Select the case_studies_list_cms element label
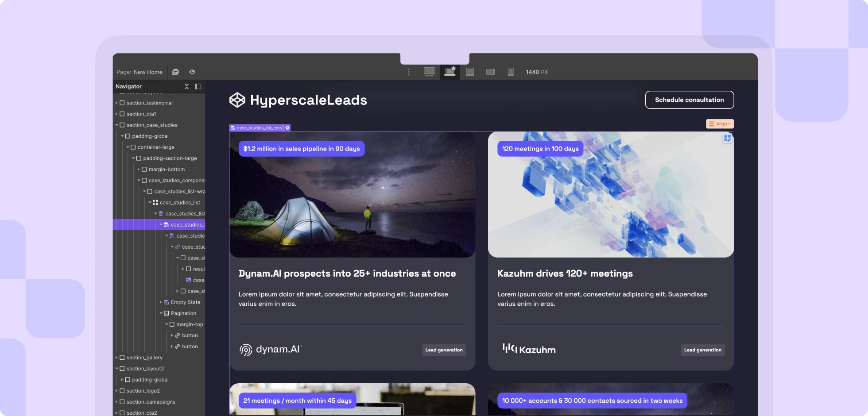This screenshot has height=416, width=868. pyautogui.click(x=256, y=128)
